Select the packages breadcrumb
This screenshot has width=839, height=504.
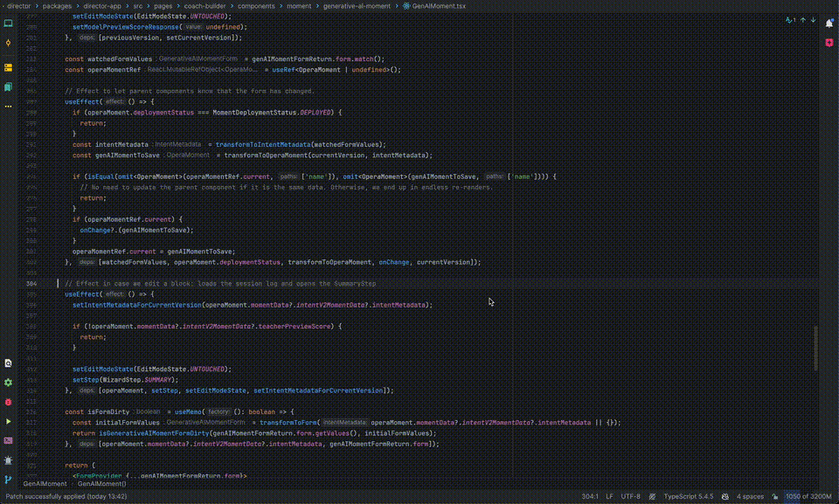point(57,6)
